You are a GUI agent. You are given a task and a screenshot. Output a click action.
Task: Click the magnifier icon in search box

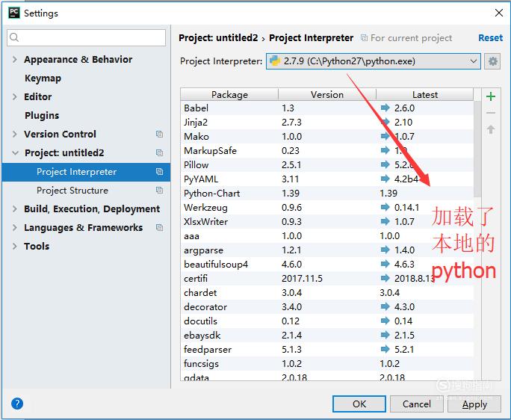coord(14,37)
